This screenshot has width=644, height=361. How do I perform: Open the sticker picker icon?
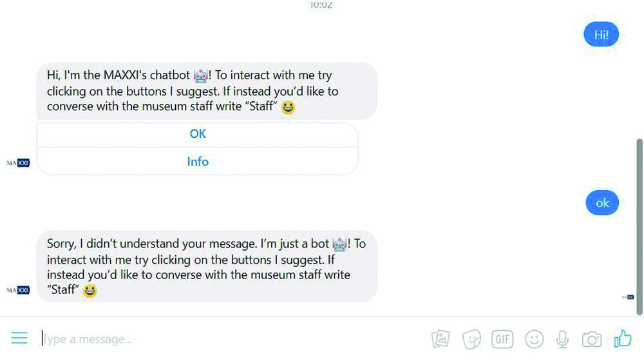(x=471, y=338)
